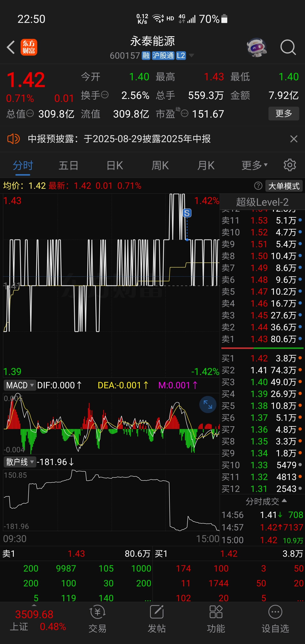Open 中报预披露 announcement text
Viewport: 305px width, 644px height.
coord(119,139)
